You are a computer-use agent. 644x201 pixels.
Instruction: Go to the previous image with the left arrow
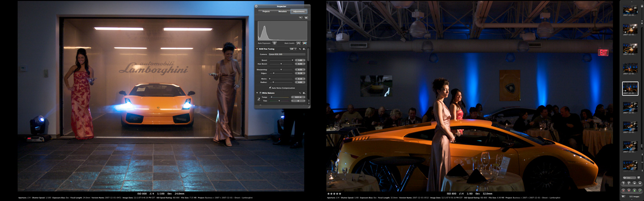634,183
